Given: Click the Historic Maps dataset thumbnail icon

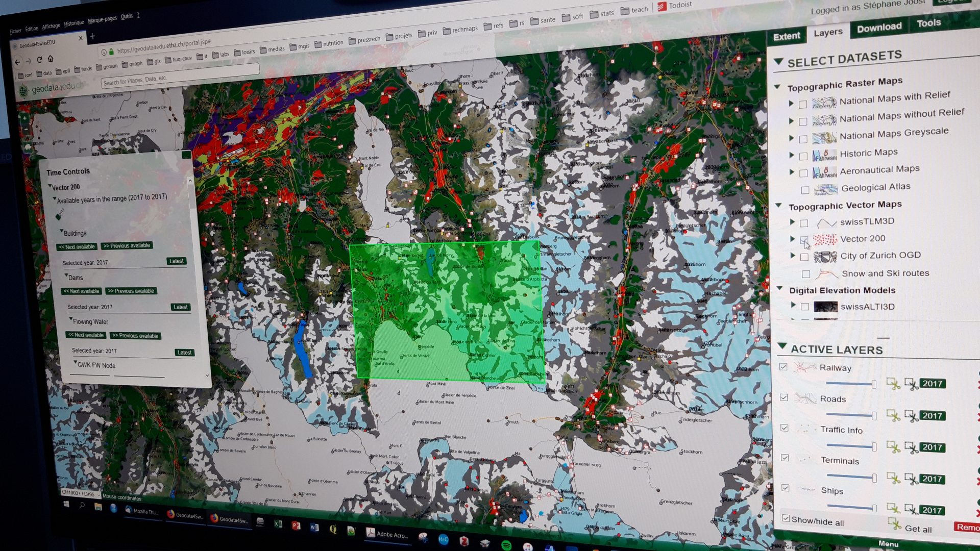Looking at the screenshot, I should tap(825, 155).
